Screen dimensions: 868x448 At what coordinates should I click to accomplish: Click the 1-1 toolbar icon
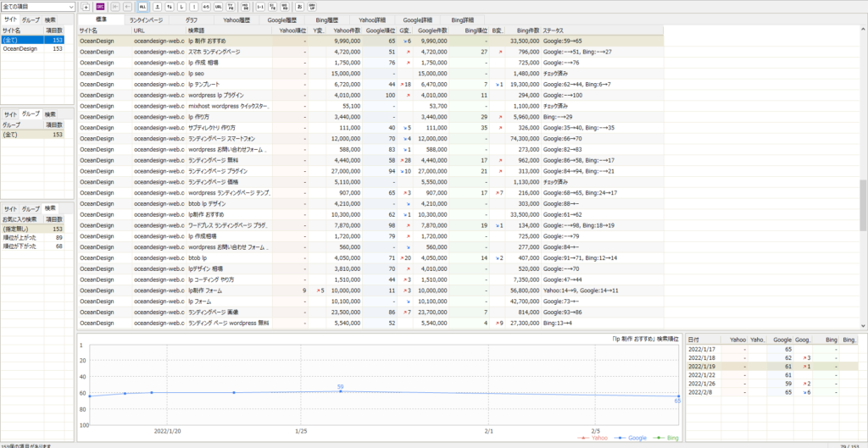coord(260,7)
